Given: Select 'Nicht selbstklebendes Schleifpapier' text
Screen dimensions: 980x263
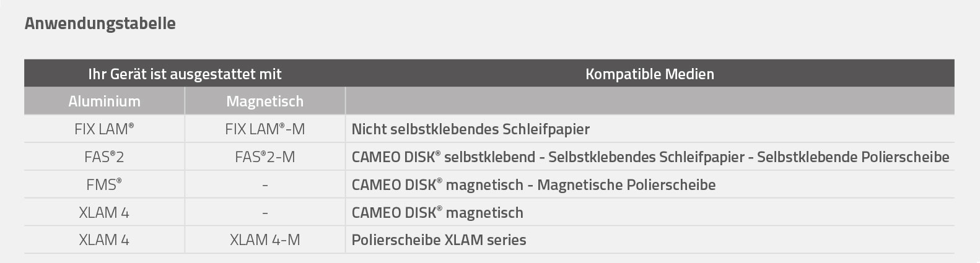Looking at the screenshot, I should [470, 129].
